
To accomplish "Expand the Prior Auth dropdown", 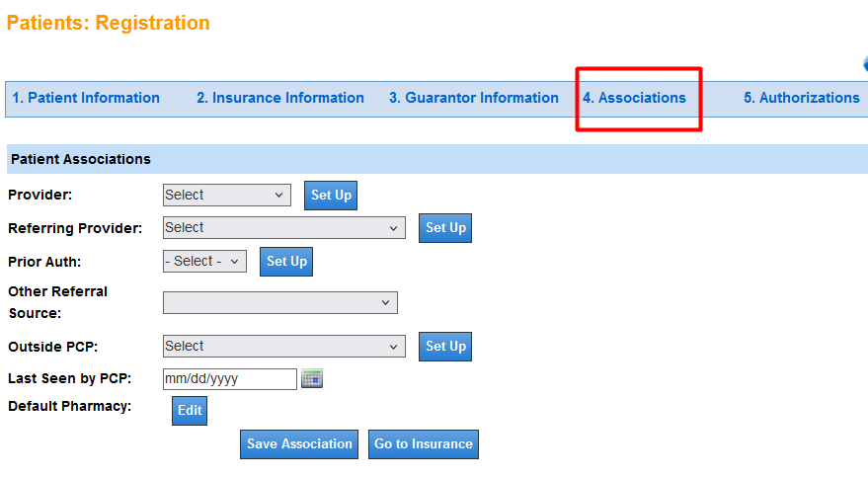I will [x=204, y=262].
